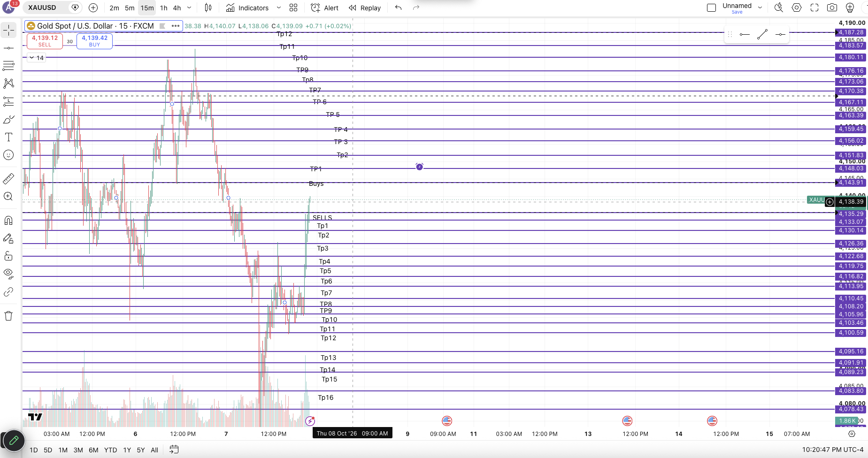Toggle the layout selection square

[711, 8]
